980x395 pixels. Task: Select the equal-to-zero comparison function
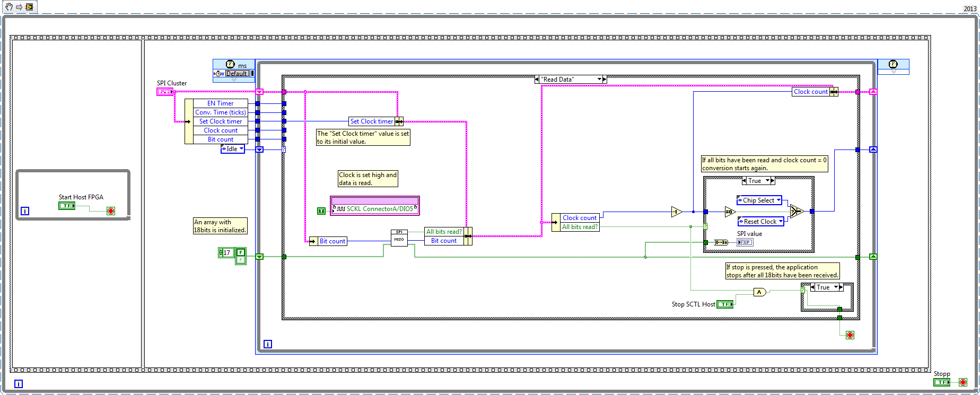point(730,212)
